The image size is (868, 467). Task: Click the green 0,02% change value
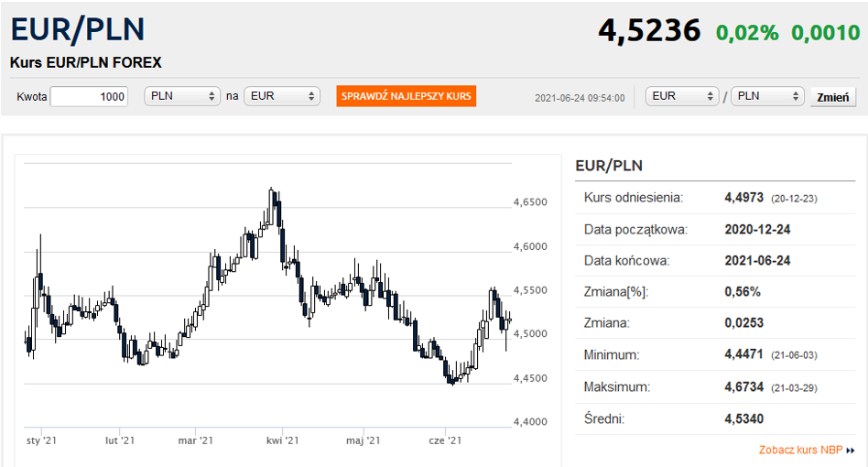[747, 33]
